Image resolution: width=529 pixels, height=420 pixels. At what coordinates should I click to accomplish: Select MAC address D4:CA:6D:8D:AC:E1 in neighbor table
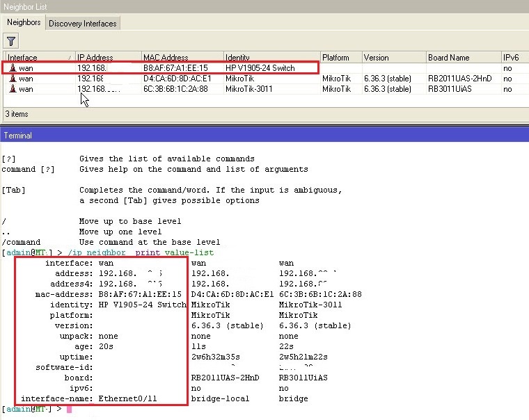(x=177, y=79)
